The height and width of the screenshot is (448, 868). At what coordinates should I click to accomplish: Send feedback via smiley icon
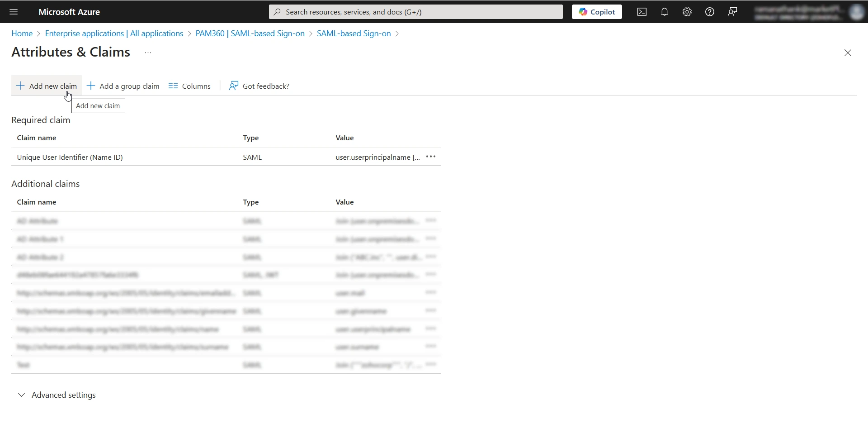click(732, 12)
